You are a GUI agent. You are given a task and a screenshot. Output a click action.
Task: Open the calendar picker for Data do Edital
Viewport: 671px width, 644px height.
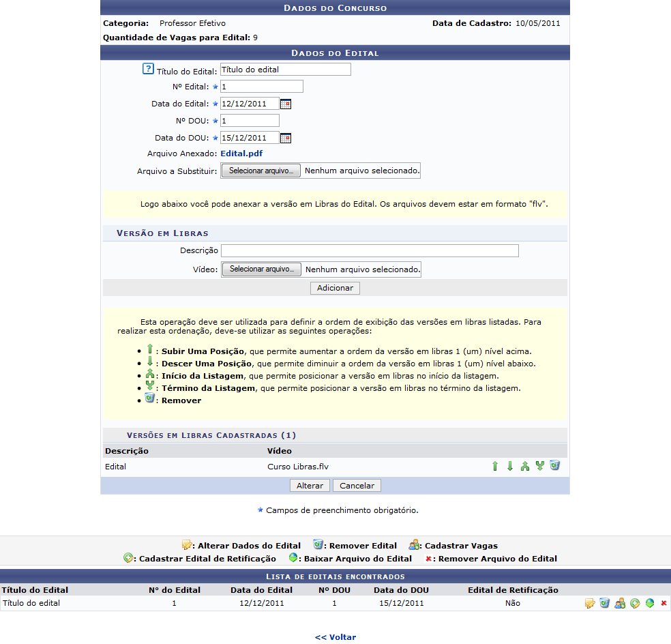pos(286,104)
